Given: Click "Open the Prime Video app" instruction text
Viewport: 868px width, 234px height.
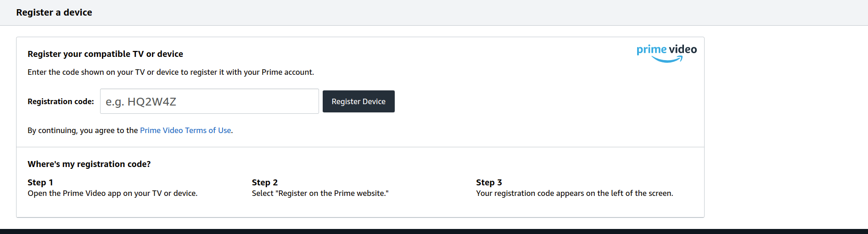Looking at the screenshot, I should [x=112, y=193].
